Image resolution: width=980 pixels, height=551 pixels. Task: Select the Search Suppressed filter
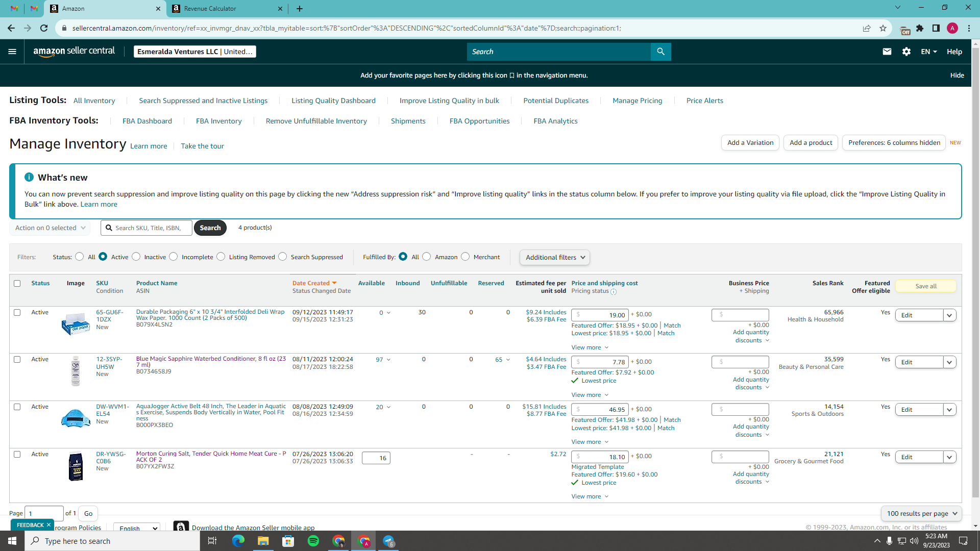point(283,257)
